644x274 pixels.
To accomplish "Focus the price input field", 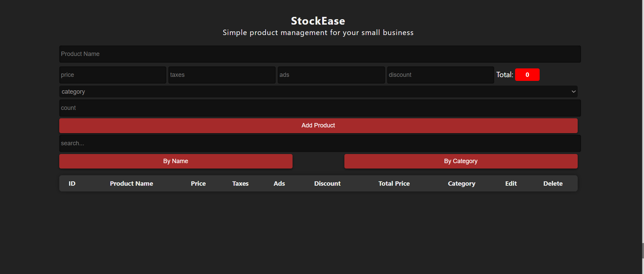I will coord(112,74).
